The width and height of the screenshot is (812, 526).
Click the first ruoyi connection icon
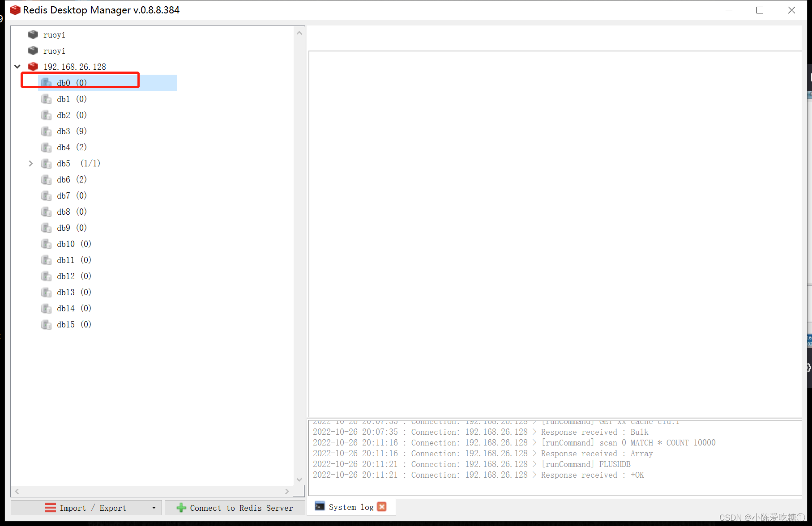point(33,34)
